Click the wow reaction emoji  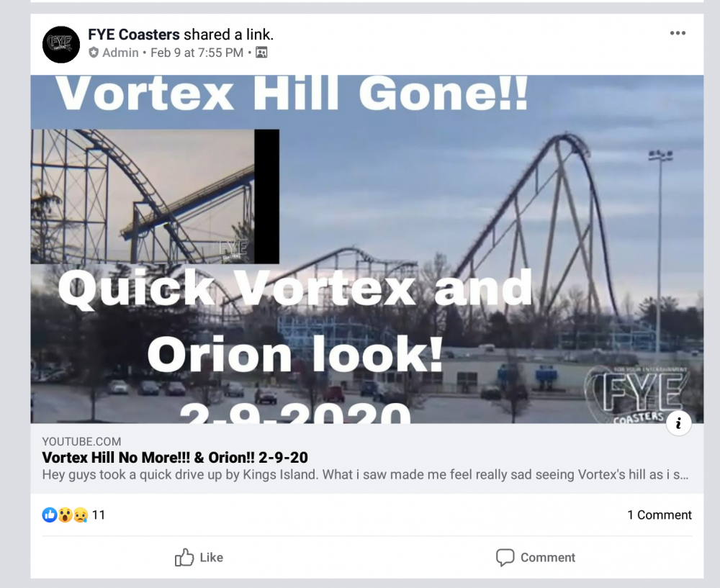pyautogui.click(x=66, y=515)
